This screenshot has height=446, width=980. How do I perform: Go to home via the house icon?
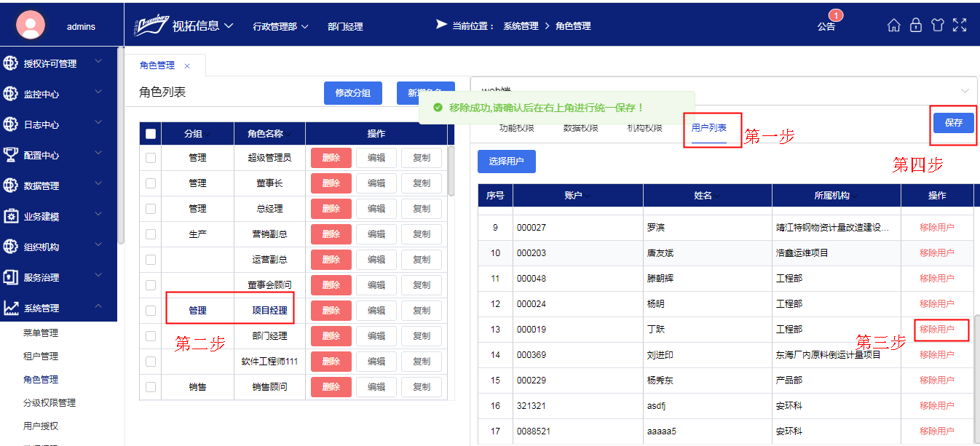[x=894, y=25]
